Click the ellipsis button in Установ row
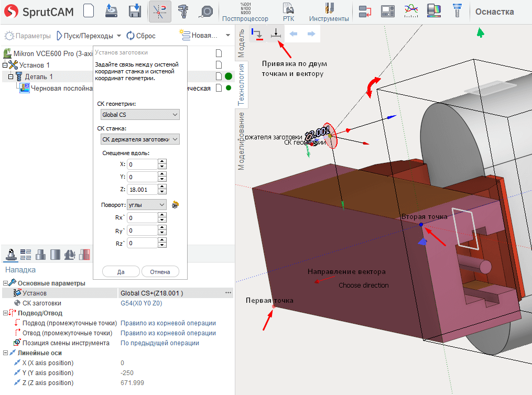 [x=228, y=293]
